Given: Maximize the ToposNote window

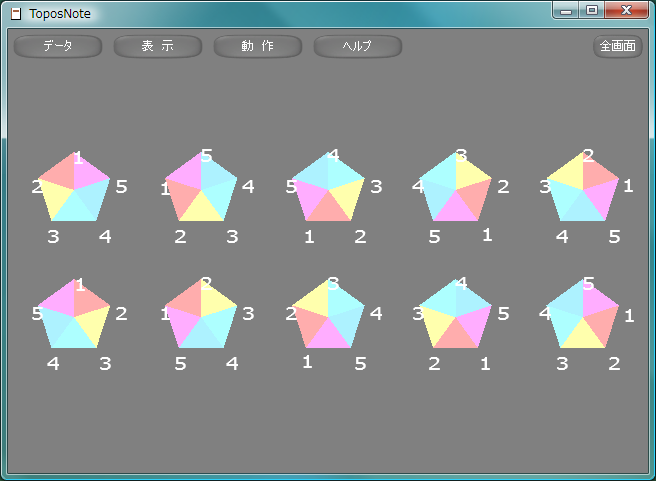Looking at the screenshot, I should point(592,10).
